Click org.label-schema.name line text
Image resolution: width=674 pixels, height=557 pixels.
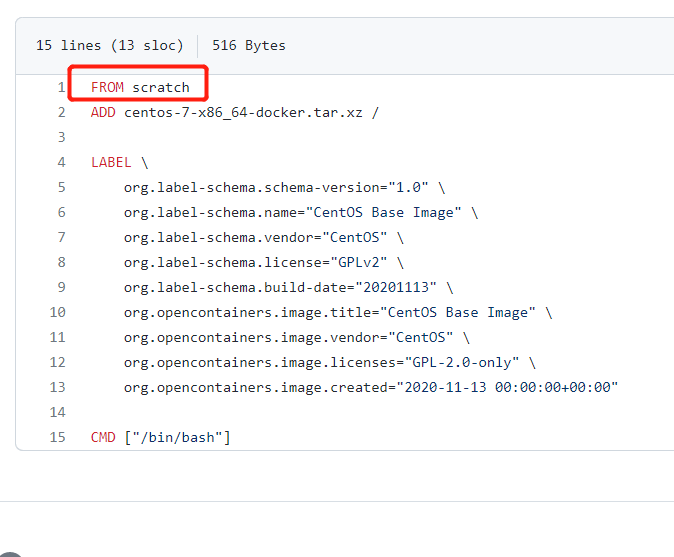(301, 212)
